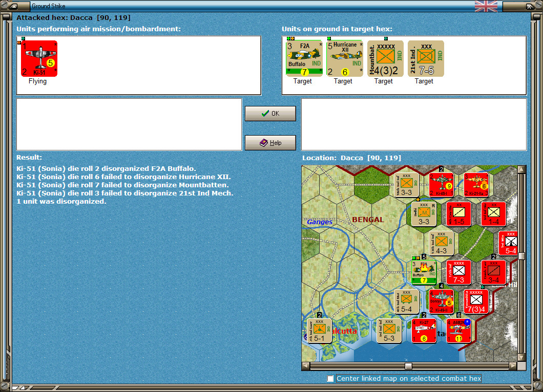543x392 pixels.
Task: Click the Delhi 3-3 militia counter
Action: click(x=424, y=213)
